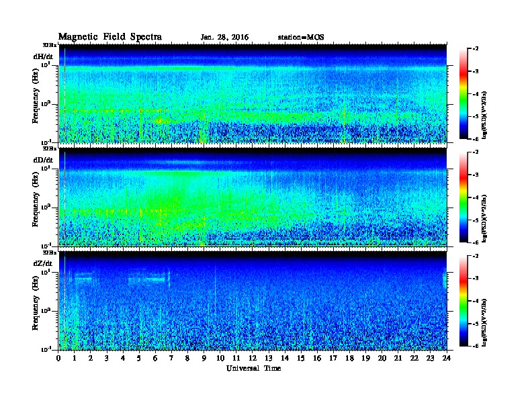532x411 pixels.
Task: Click the "Universal Time" axis label
Action: (253, 368)
